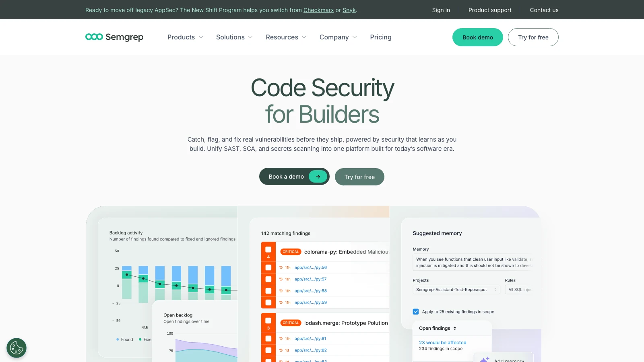
Task: Expand the Products menu
Action: [185, 37]
